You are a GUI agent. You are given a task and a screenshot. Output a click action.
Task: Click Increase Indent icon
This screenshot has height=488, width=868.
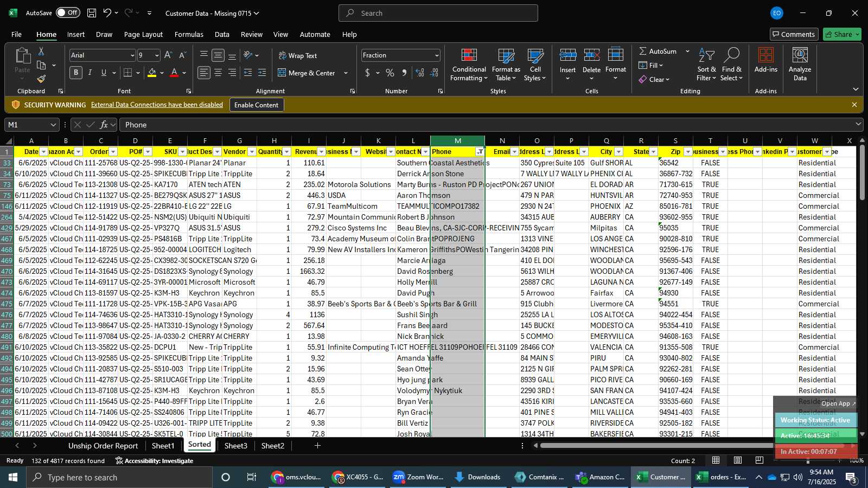[262, 73]
